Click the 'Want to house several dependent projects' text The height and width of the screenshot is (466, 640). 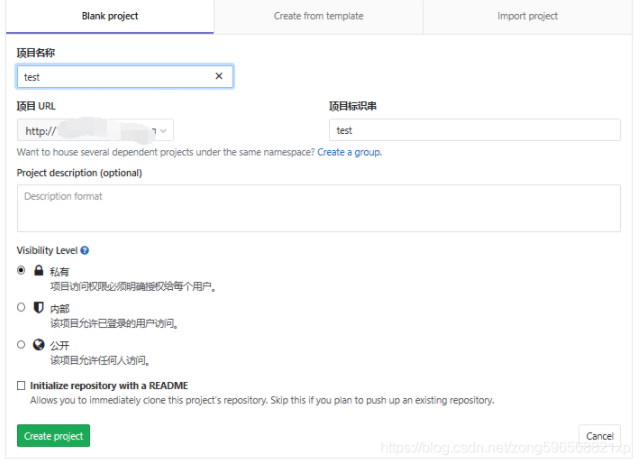coord(166,152)
